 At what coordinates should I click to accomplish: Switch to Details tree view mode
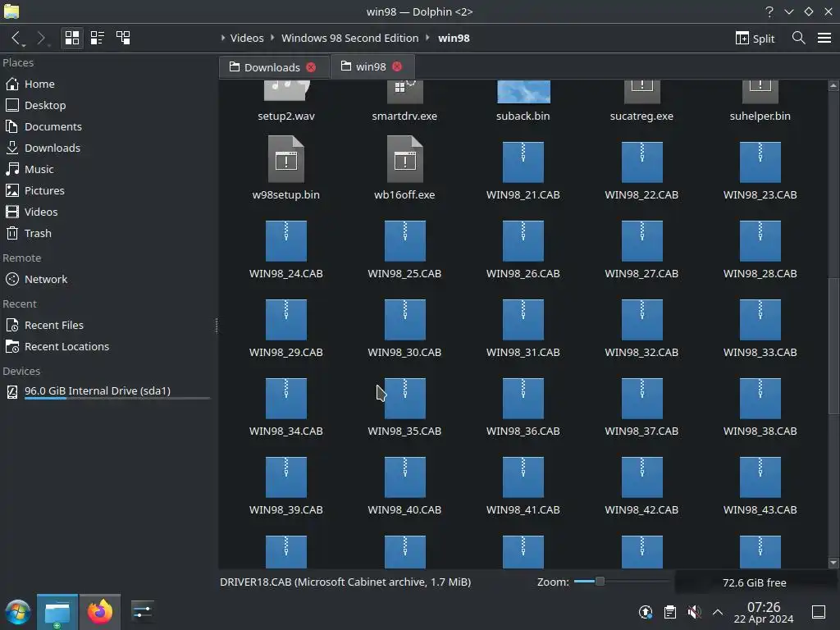coord(123,38)
